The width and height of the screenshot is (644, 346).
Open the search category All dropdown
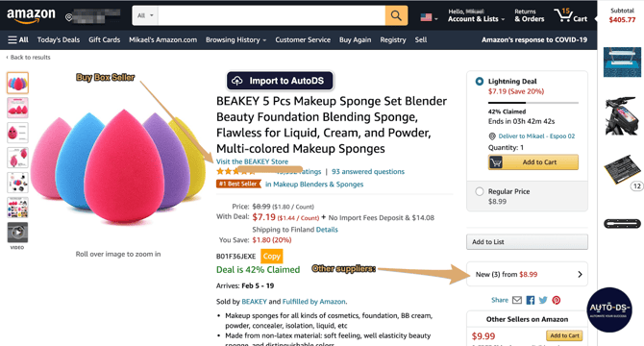pos(145,15)
